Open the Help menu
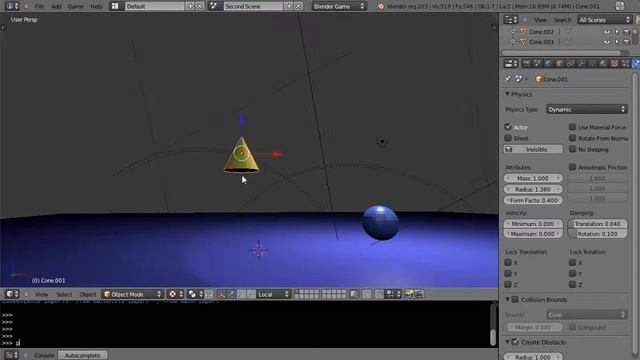Viewport: 640px width, 360px height. pyautogui.click(x=96, y=6)
